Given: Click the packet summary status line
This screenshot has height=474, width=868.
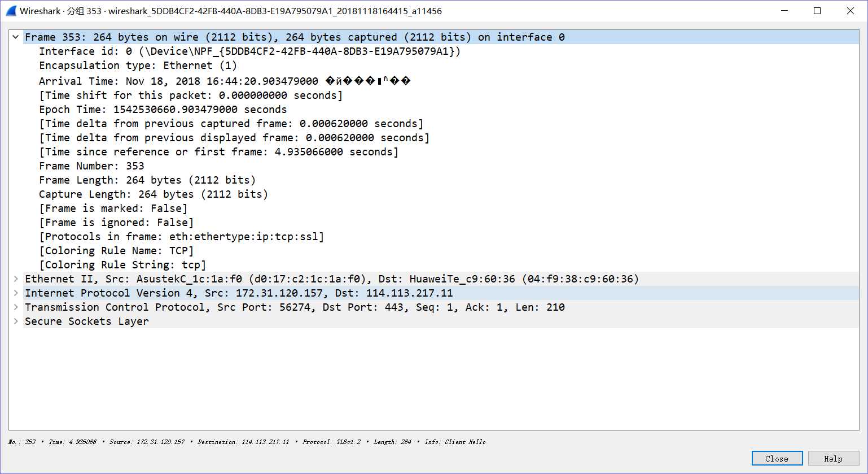Looking at the screenshot, I should pyautogui.click(x=247, y=442).
